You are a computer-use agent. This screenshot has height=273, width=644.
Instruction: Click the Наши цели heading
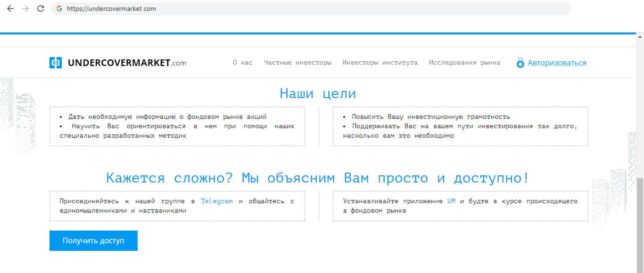(x=318, y=93)
